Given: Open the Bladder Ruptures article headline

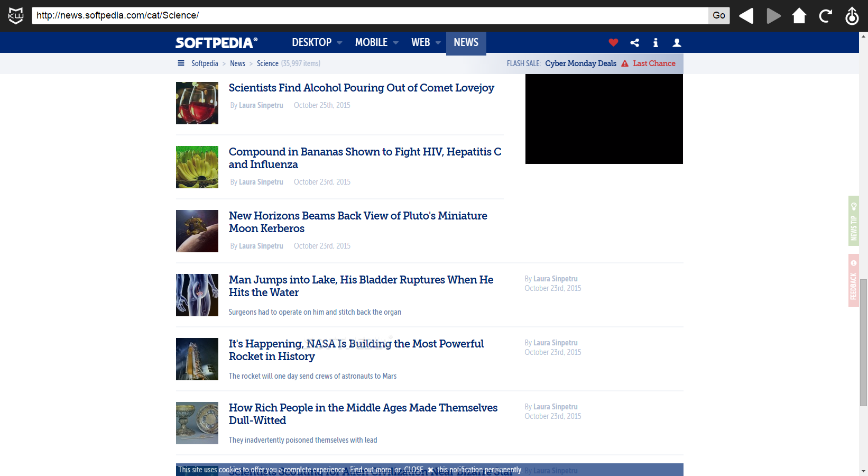Looking at the screenshot, I should [361, 286].
